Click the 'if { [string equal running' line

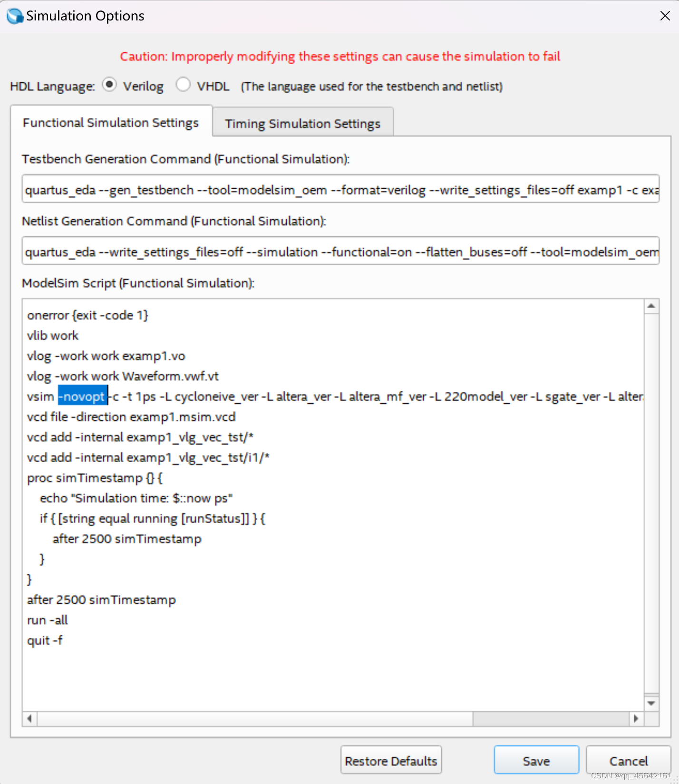click(x=153, y=519)
